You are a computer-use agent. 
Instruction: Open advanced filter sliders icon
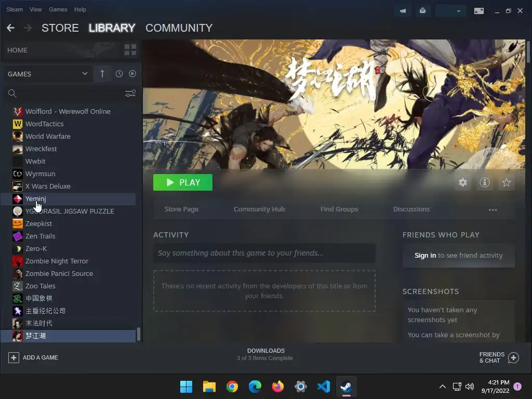point(130,94)
